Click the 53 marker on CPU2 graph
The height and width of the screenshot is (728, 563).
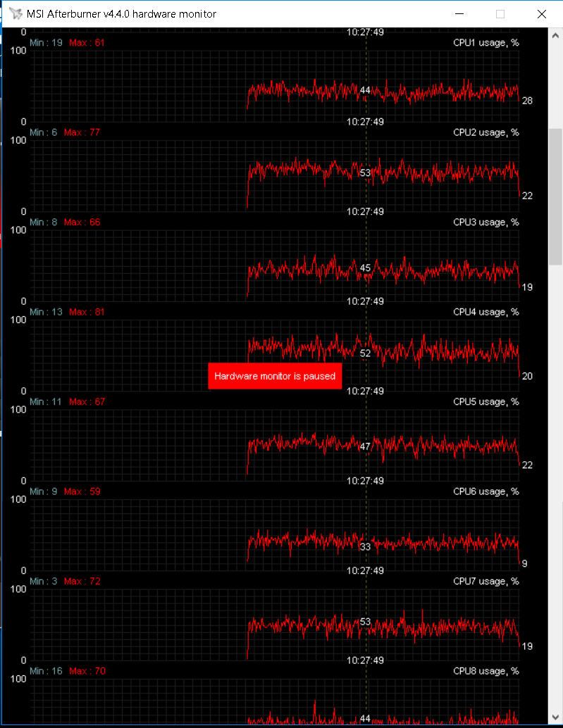click(365, 172)
